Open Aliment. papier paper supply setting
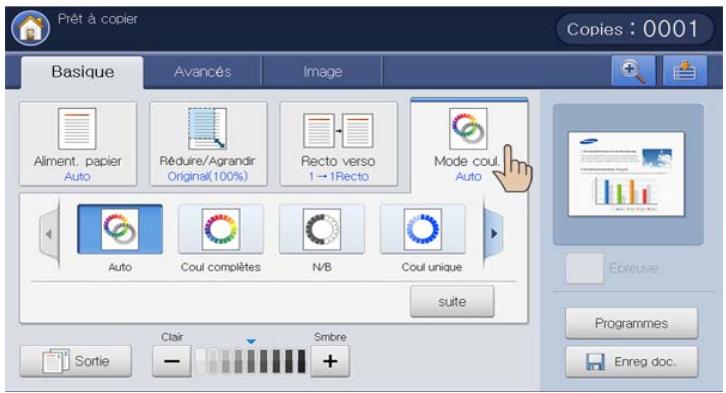The image size is (726, 393). pyautogui.click(x=78, y=144)
